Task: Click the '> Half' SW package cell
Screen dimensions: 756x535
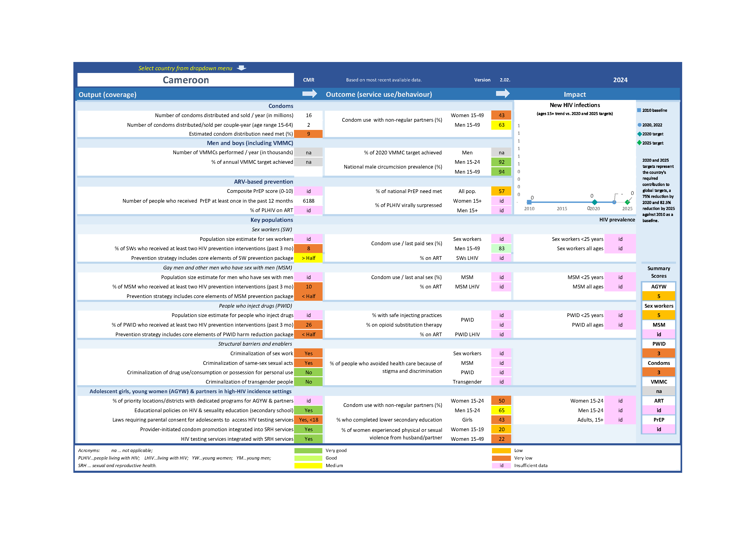Action: click(308, 258)
